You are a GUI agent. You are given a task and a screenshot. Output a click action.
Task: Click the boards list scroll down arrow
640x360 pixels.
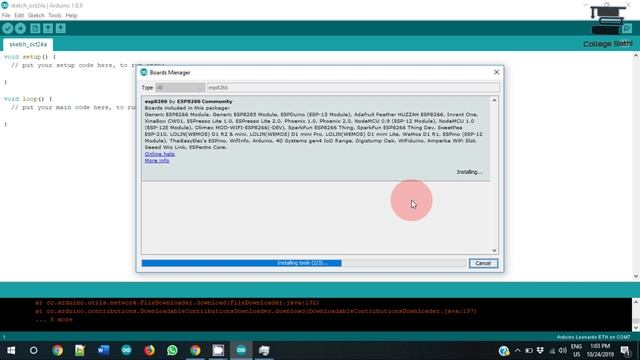(x=494, y=250)
